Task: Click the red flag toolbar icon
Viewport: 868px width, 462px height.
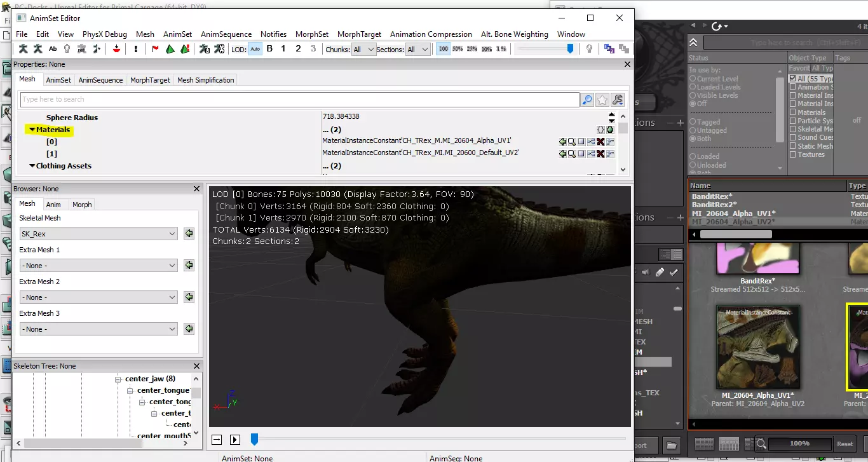Action: point(156,49)
